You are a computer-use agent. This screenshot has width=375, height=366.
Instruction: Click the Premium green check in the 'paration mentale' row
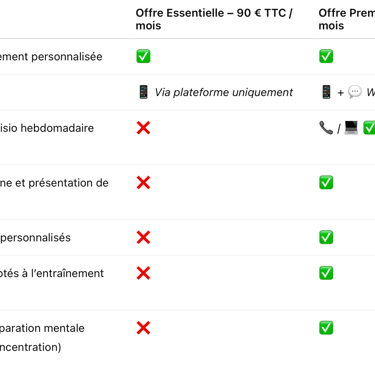pos(326,328)
